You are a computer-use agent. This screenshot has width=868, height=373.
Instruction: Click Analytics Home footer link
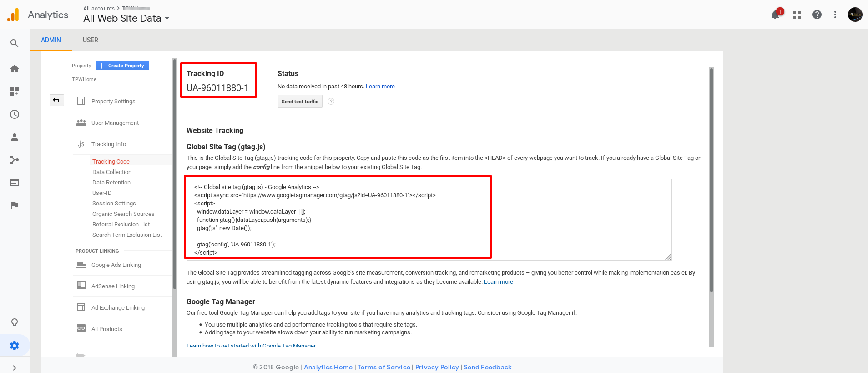tap(328, 367)
